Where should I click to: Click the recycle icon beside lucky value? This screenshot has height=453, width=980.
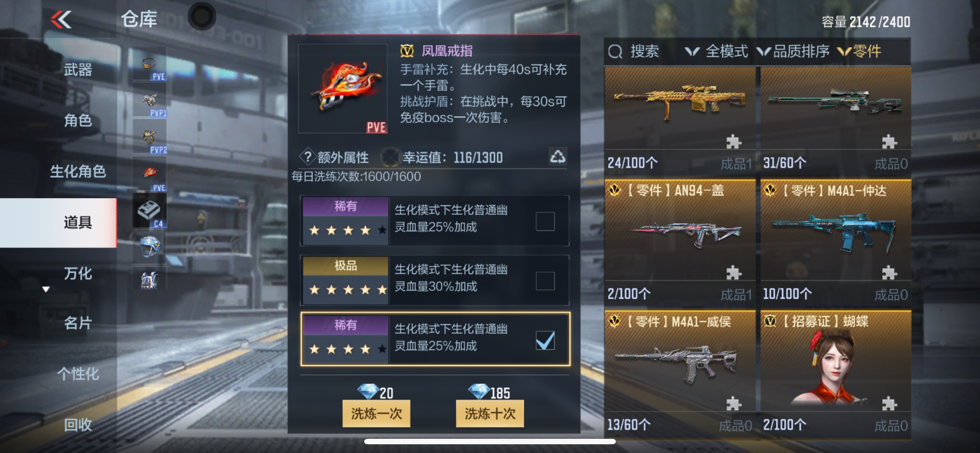[x=557, y=156]
